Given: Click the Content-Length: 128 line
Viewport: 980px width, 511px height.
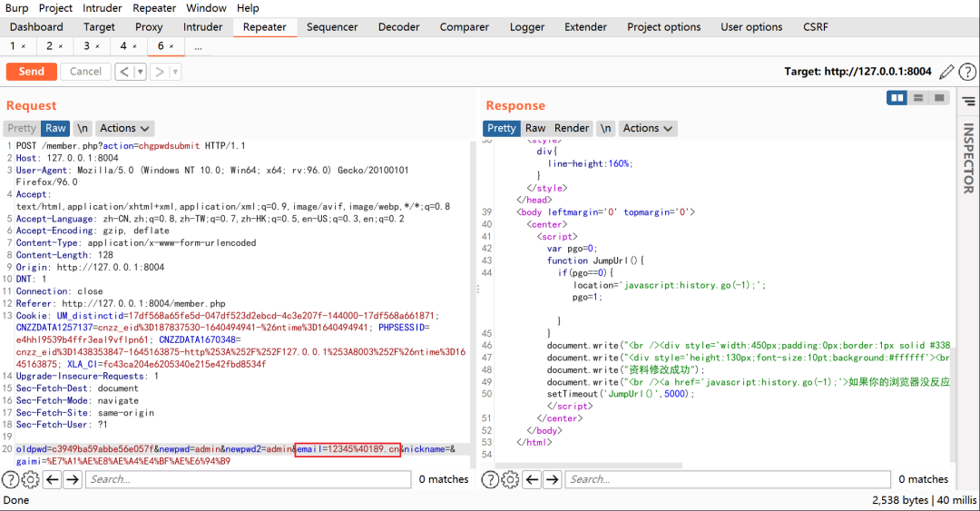Looking at the screenshot, I should (64, 255).
